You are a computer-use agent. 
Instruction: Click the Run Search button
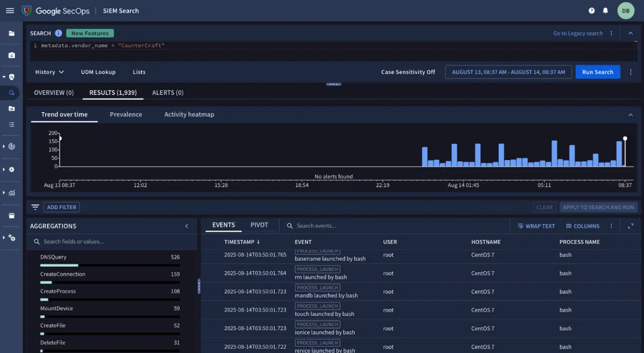pos(597,72)
